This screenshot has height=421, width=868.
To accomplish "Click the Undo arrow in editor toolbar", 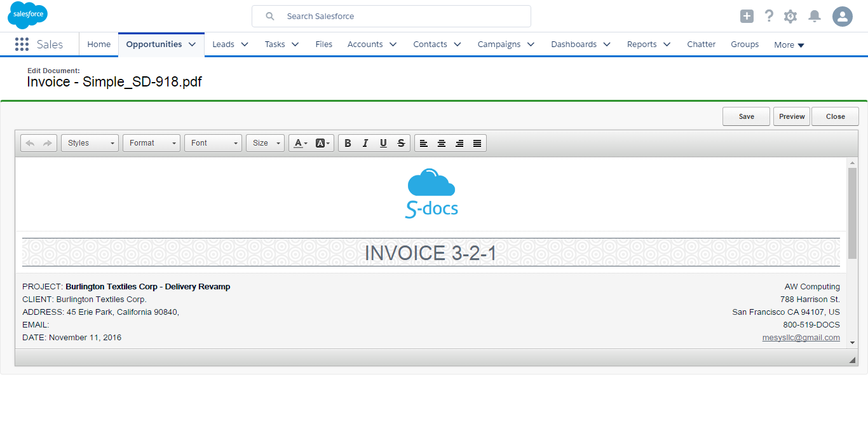I will [30, 143].
